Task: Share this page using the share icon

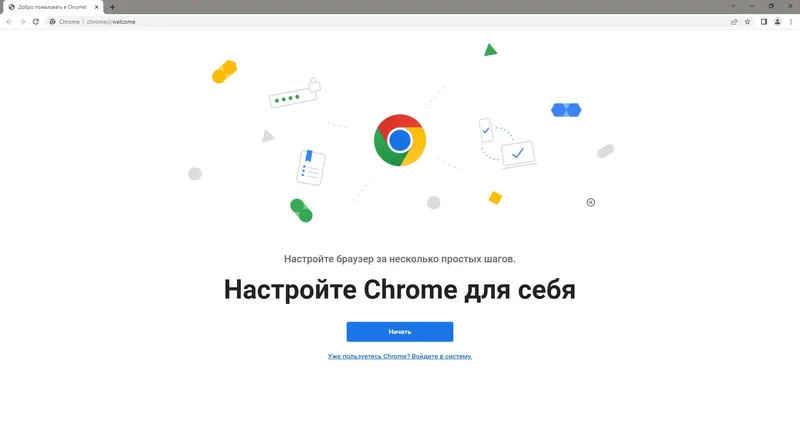Action: pyautogui.click(x=734, y=22)
